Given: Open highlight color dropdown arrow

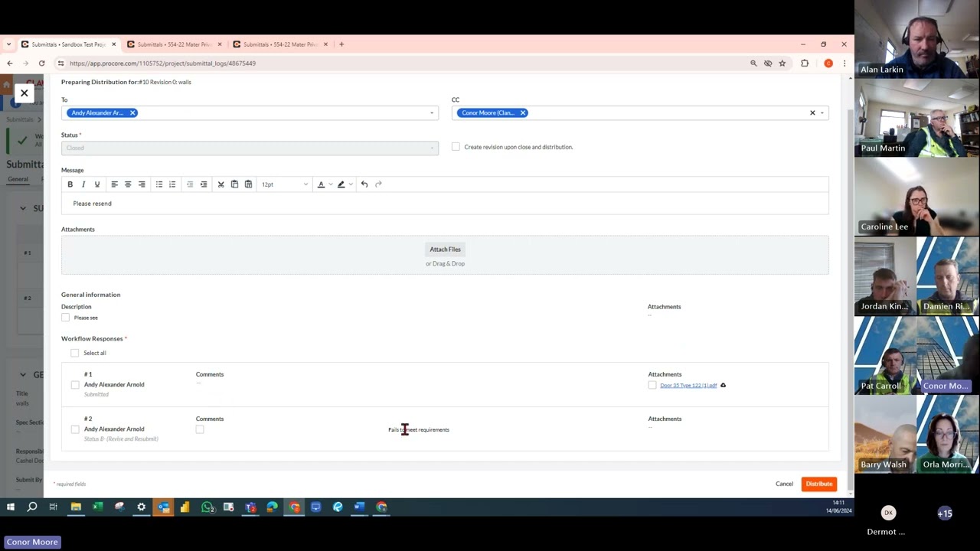Looking at the screenshot, I should tap(351, 184).
